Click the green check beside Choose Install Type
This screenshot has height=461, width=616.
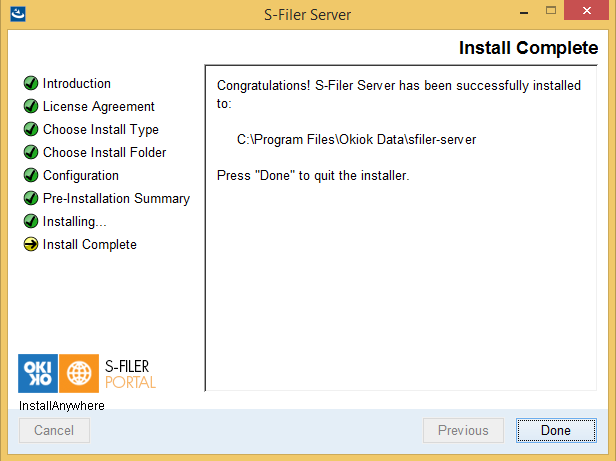click(31, 129)
